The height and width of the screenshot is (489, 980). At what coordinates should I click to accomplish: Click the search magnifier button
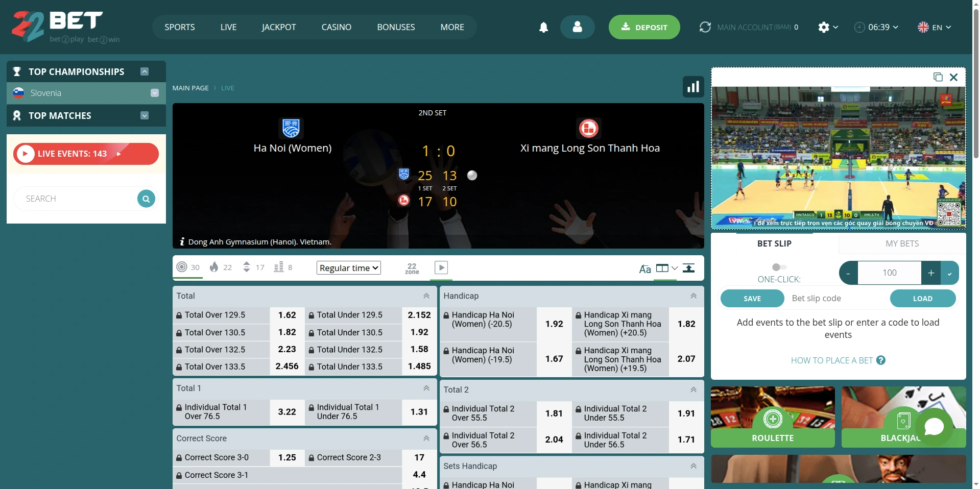pyautogui.click(x=146, y=199)
